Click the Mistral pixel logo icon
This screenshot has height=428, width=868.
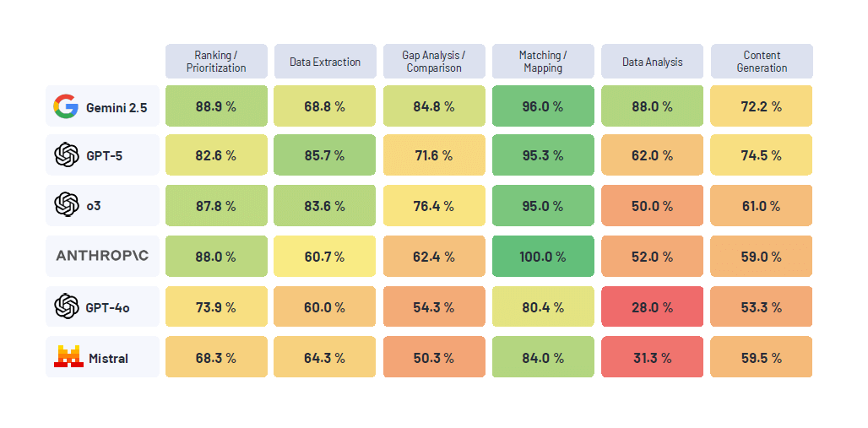coord(68,357)
